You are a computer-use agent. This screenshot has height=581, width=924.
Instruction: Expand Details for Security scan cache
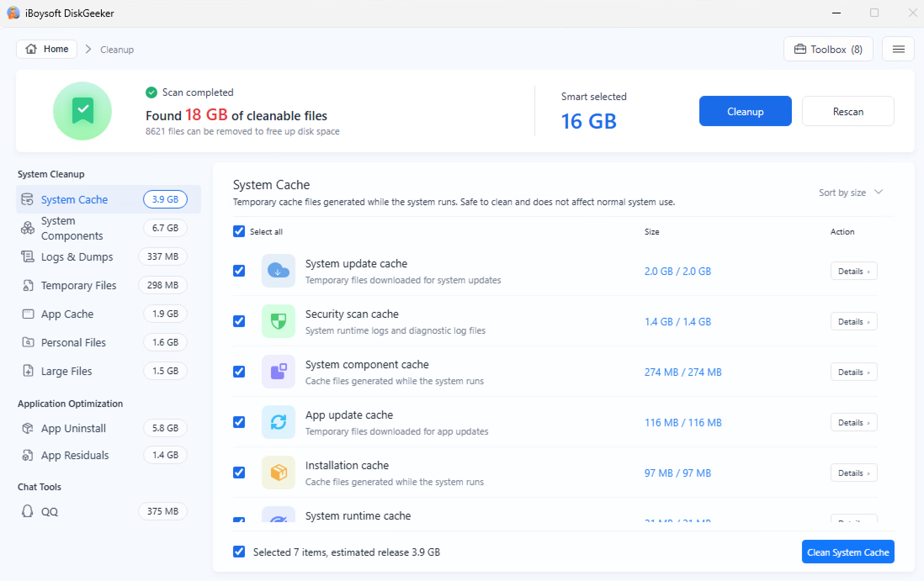(x=854, y=322)
